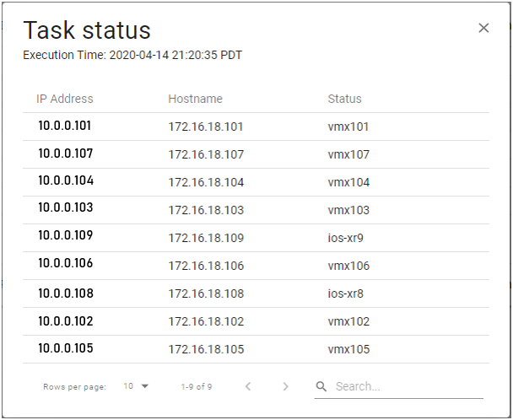Screen dimensions: 513x420
Task: Sort by the Hostname column header
Action: coord(195,99)
